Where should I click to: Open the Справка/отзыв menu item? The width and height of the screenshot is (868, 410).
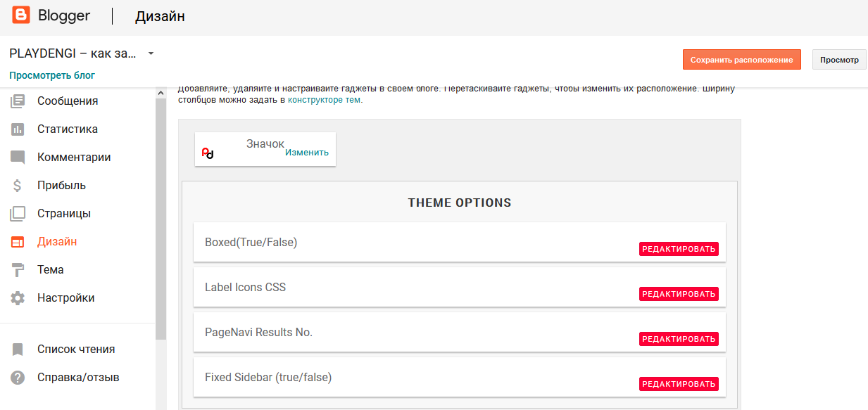point(78,378)
